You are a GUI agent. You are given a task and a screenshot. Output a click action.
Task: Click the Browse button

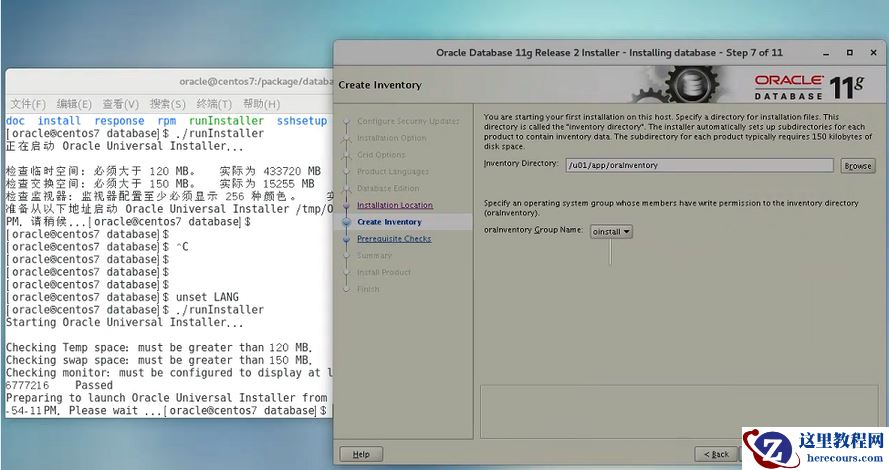(x=857, y=166)
